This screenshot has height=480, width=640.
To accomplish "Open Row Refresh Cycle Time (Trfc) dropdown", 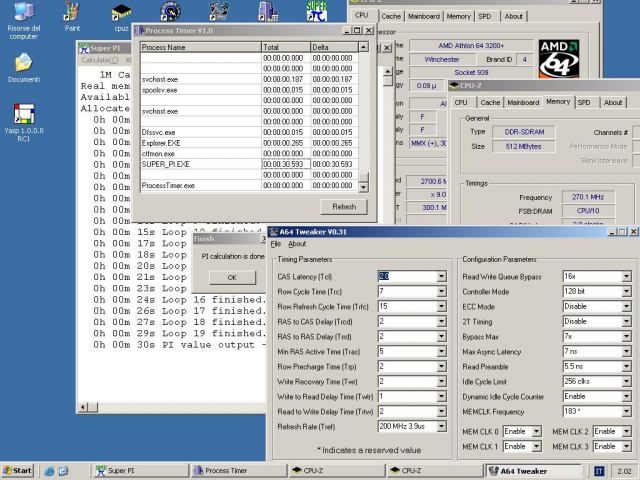I will (441, 307).
